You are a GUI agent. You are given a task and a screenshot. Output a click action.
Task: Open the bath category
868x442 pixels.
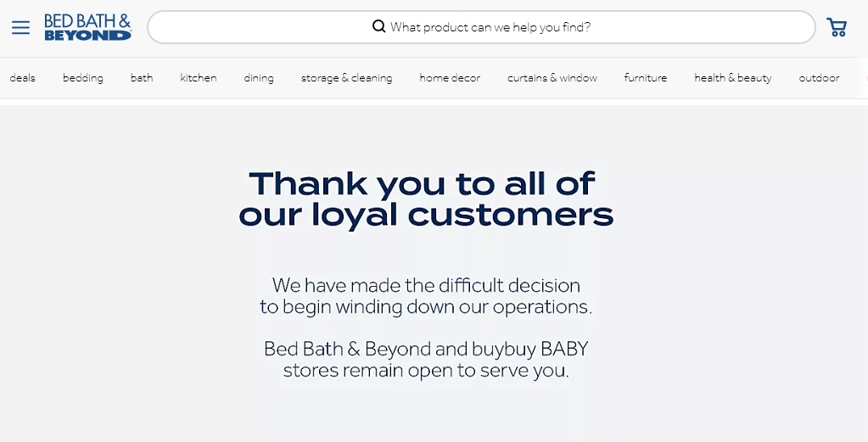coord(142,78)
